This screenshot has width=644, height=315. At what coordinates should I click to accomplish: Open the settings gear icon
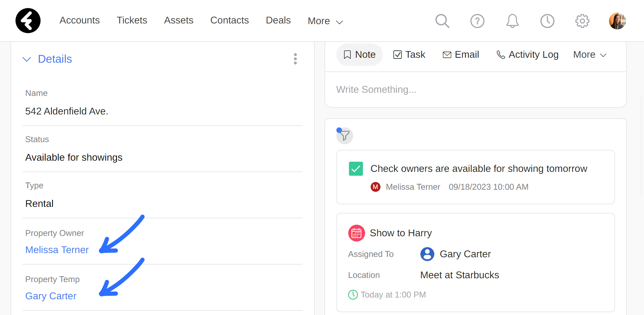click(x=582, y=21)
